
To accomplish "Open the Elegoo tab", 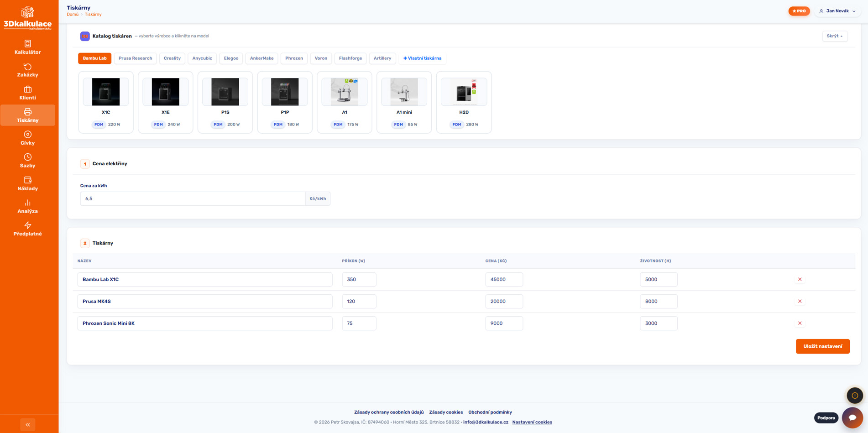I will [x=231, y=58].
